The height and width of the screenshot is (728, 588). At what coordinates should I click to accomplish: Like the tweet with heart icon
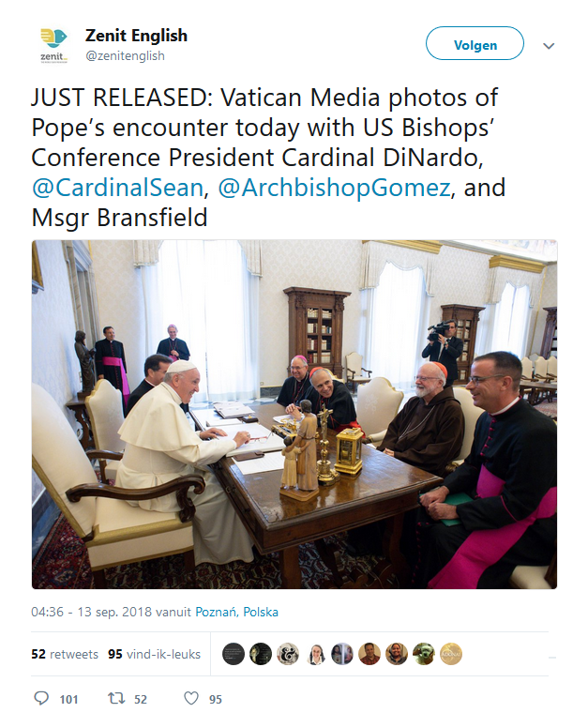[x=190, y=699]
